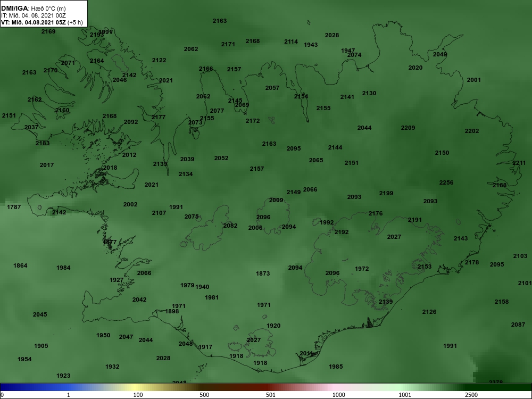
Task: Select the 1950 height value
Action: [103, 335]
